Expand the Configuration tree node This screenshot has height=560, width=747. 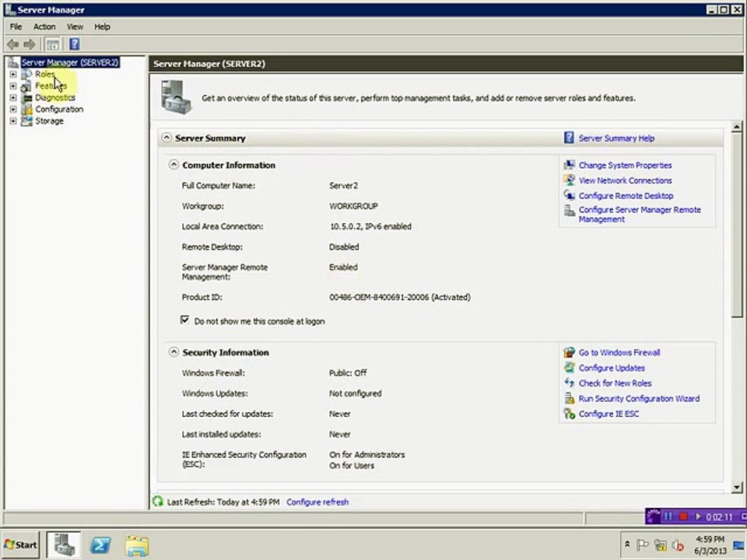point(13,110)
